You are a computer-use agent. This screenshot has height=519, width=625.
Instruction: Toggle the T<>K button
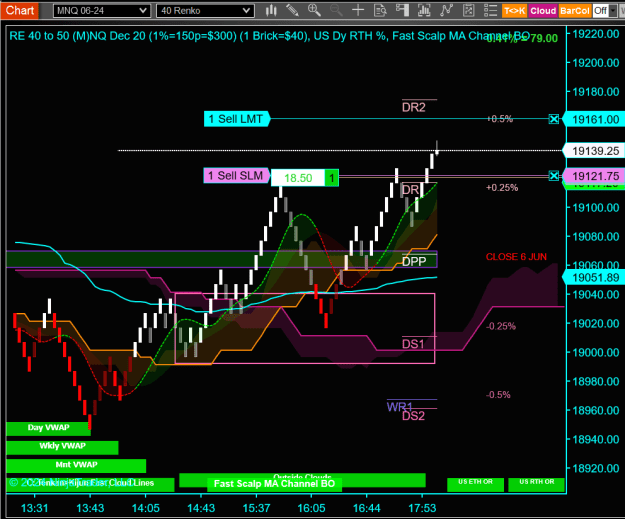coord(514,11)
